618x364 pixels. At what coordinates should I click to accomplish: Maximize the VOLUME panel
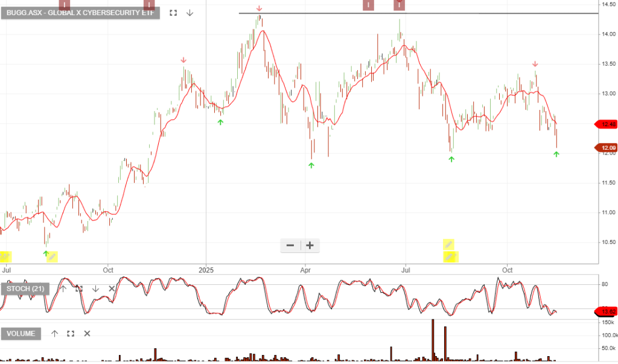click(x=71, y=333)
